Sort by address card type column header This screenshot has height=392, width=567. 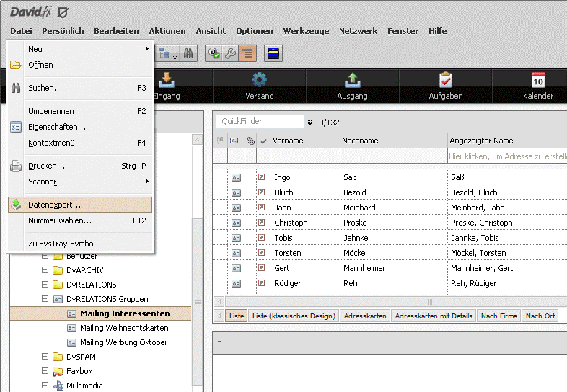click(234, 141)
